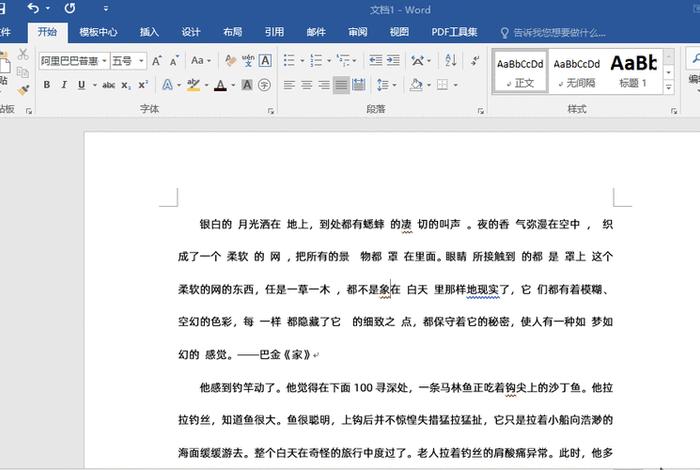Viewport: 700px width, 470px height.
Task: Toggle Bold formatting
Action: (46, 85)
